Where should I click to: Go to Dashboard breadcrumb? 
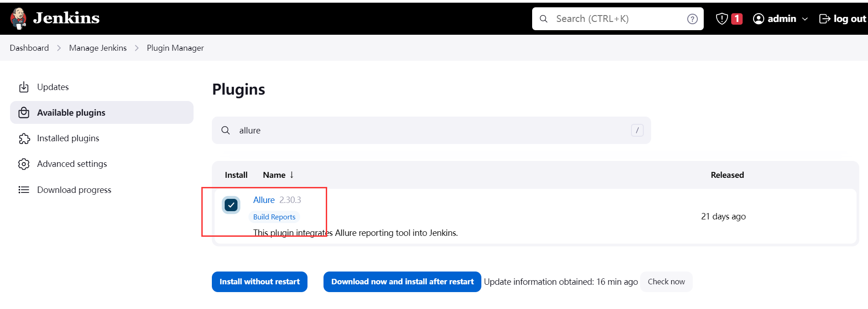(29, 48)
